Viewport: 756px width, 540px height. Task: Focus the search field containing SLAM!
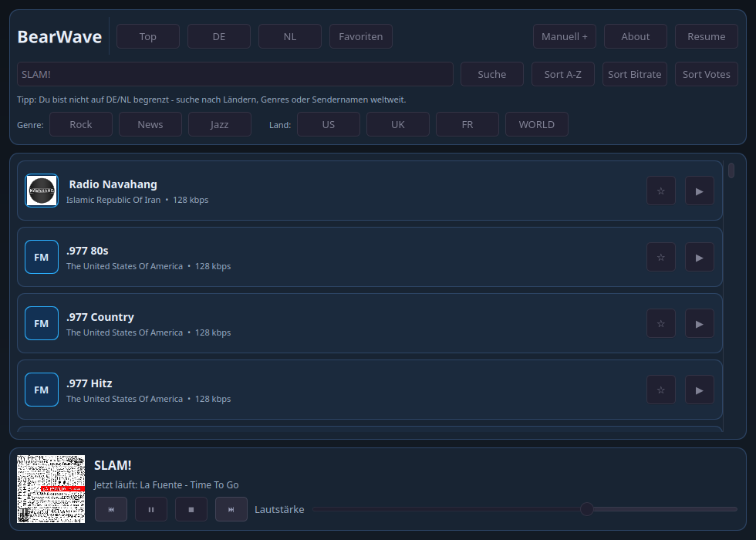pos(235,74)
